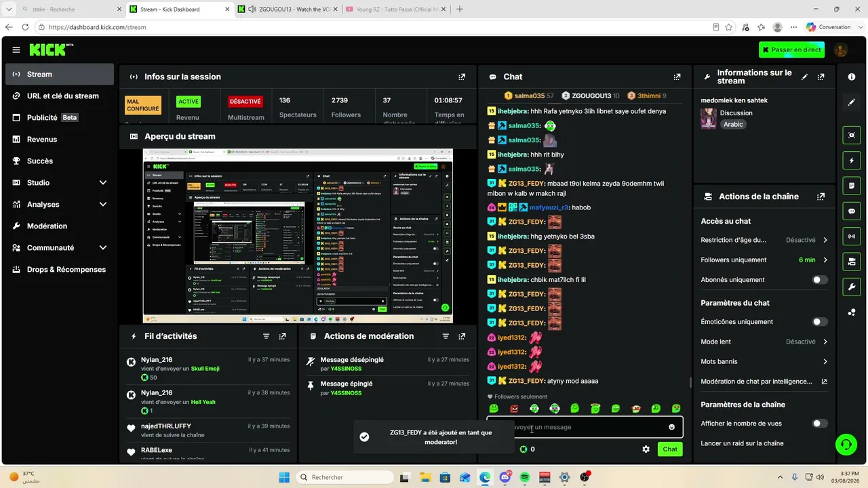Edit stream information with the pencil icon

[805, 77]
